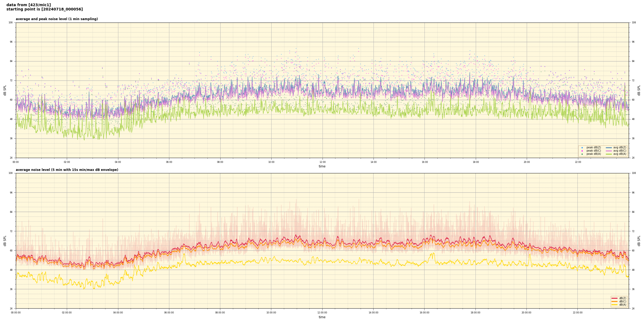Click yellow dB(A) swatch in bottom legend

click(x=614, y=305)
